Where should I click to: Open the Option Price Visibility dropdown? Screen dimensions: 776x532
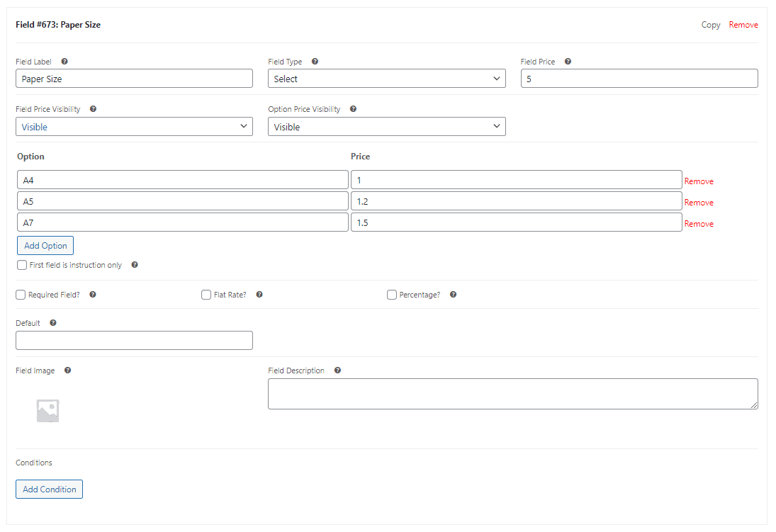tap(386, 127)
